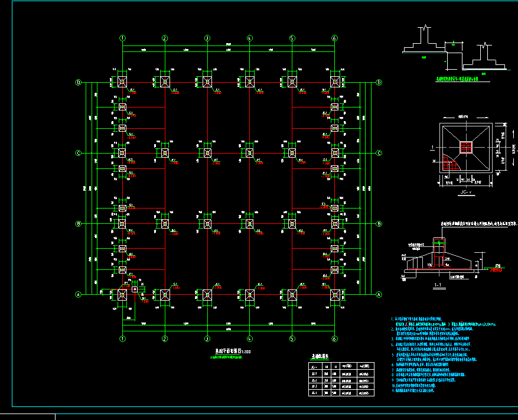
Task: Click footing at grid C-4 intersection
Action: tap(249, 153)
